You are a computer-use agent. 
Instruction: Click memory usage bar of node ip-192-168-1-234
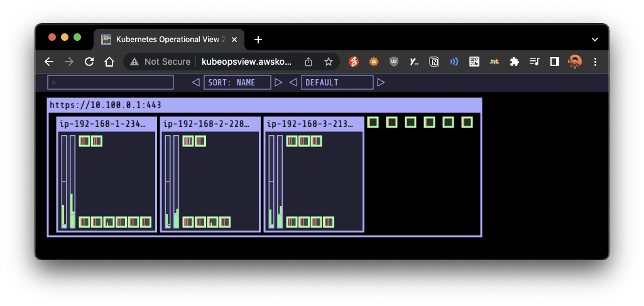(72, 182)
